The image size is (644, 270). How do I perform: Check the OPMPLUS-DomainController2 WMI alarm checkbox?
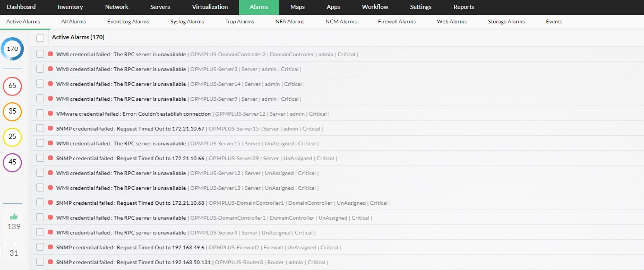[40, 54]
